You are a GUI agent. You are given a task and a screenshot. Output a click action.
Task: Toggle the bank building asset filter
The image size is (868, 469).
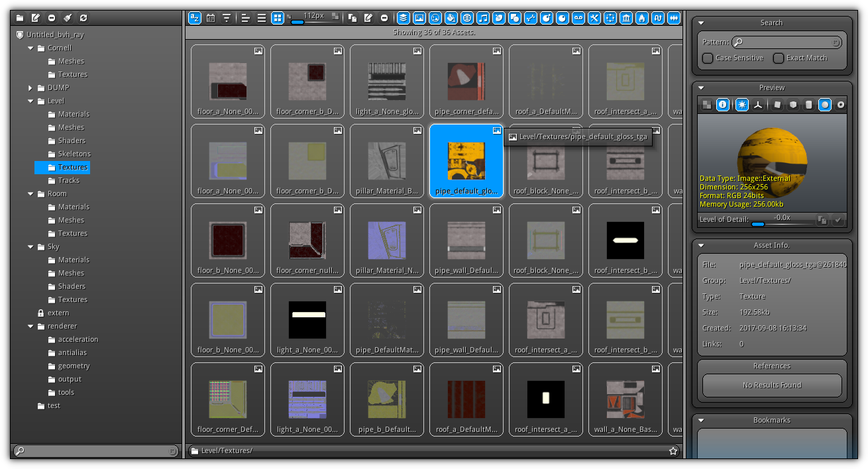click(626, 18)
